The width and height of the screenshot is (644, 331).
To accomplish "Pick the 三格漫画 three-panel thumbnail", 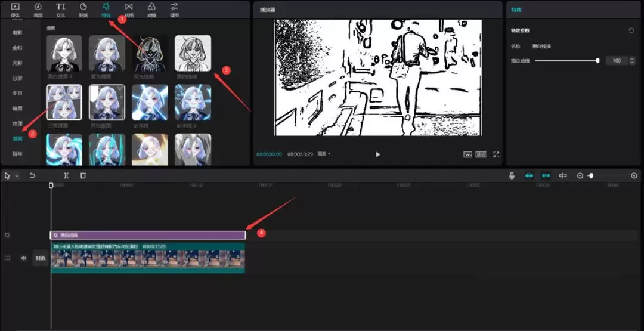I will point(64,102).
